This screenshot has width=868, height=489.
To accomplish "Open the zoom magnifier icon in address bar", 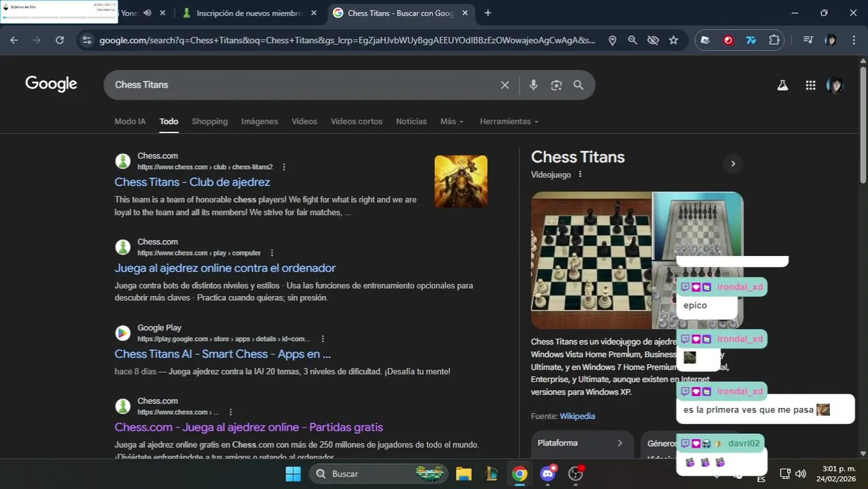I will point(632,40).
